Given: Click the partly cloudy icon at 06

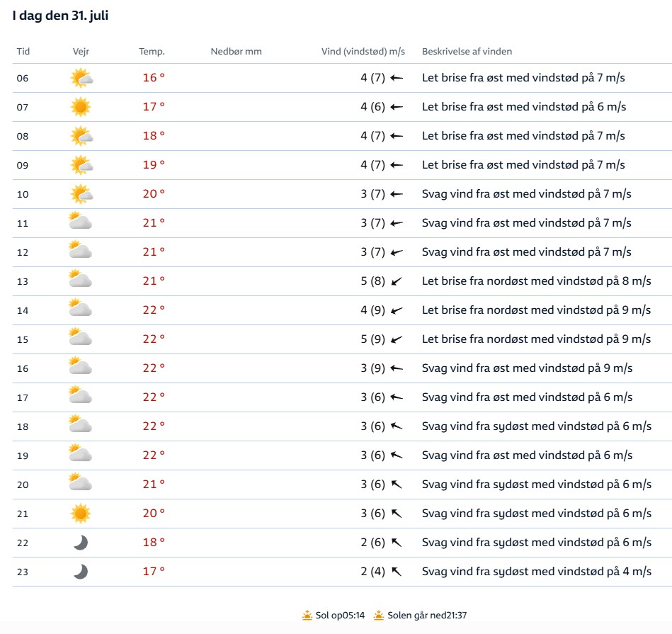Looking at the screenshot, I should tap(81, 78).
